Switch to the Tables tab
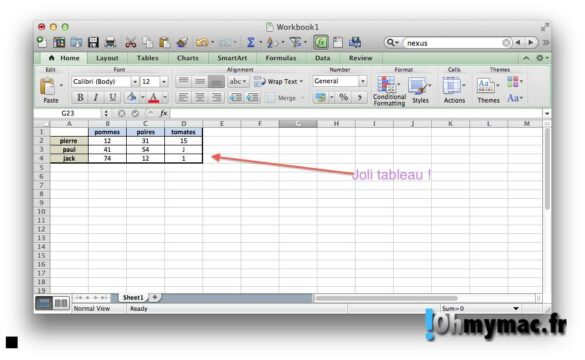Viewport: 585px width, 360px height. [147, 58]
